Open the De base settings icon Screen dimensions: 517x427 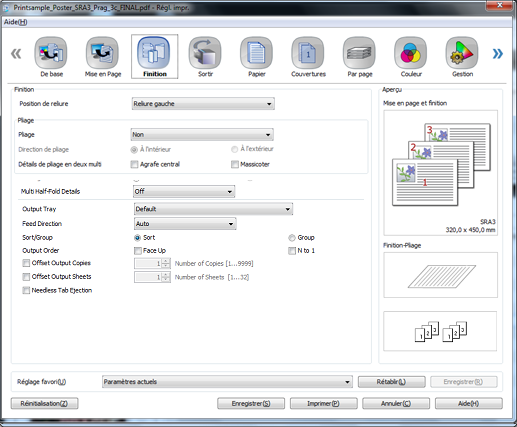coord(51,53)
